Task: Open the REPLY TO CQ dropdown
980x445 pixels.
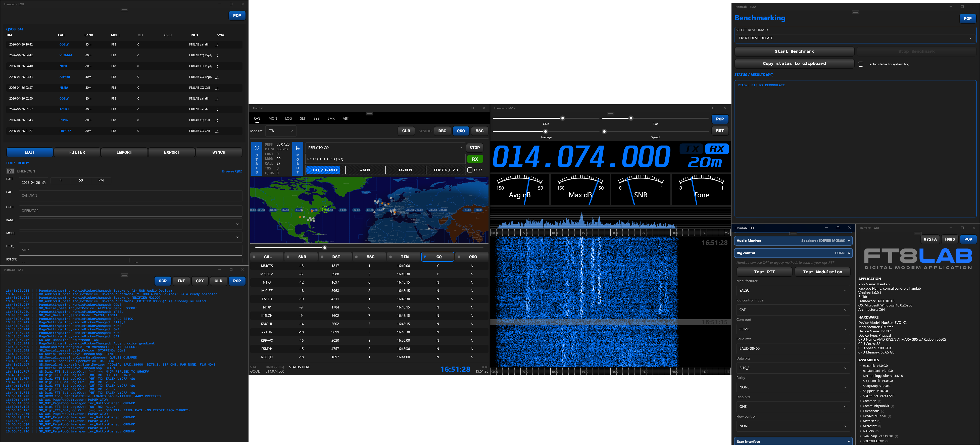Action: pos(385,148)
